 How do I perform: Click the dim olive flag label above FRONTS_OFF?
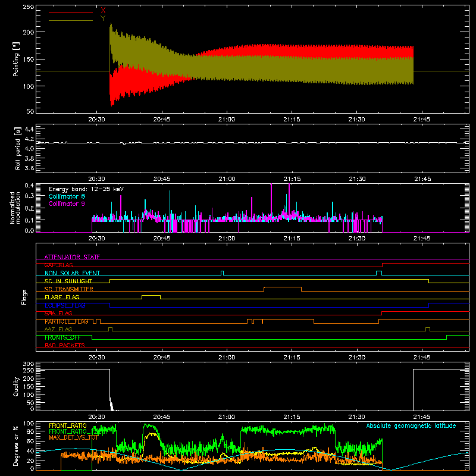pos(58,329)
